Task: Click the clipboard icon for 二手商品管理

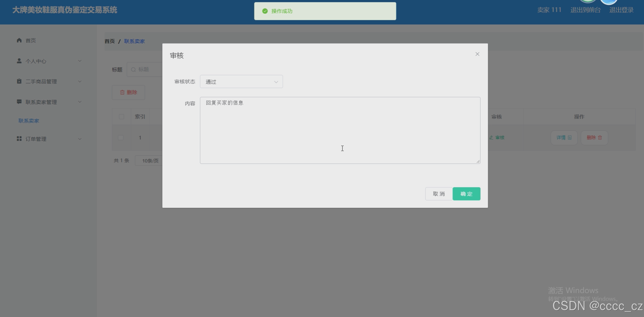Action: click(19, 81)
